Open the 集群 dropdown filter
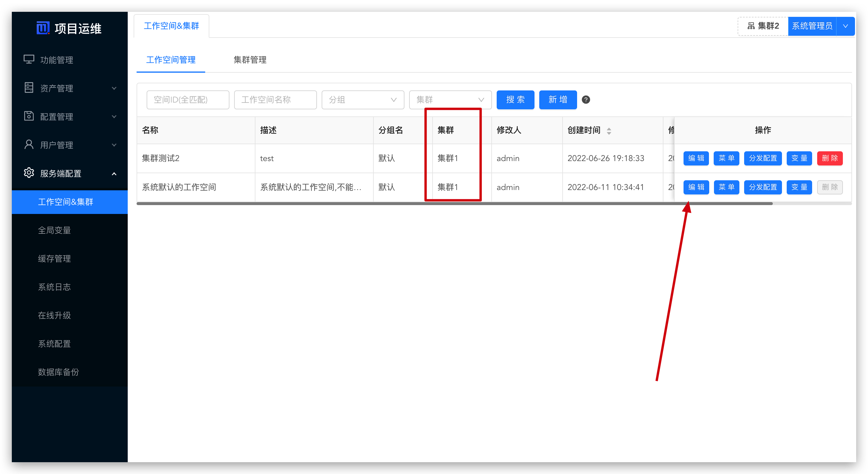The height and width of the screenshot is (474, 868). (450, 100)
